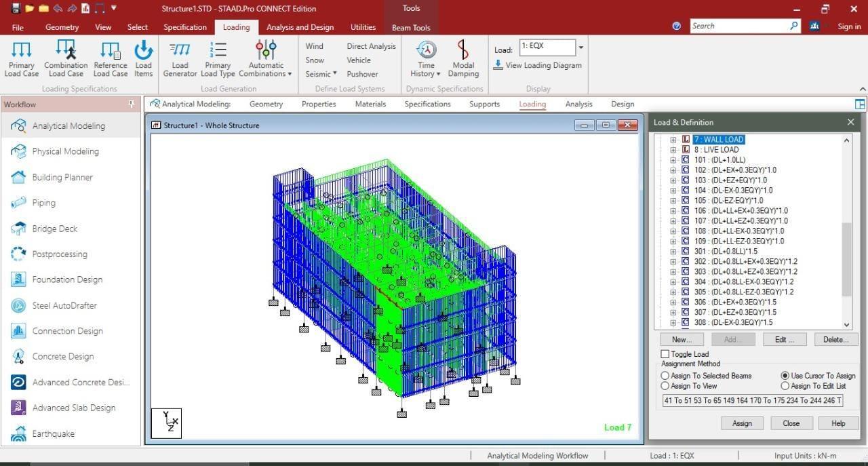Open Combination Load Case tool
Image resolution: width=868 pixels, height=466 pixels.
[66, 58]
